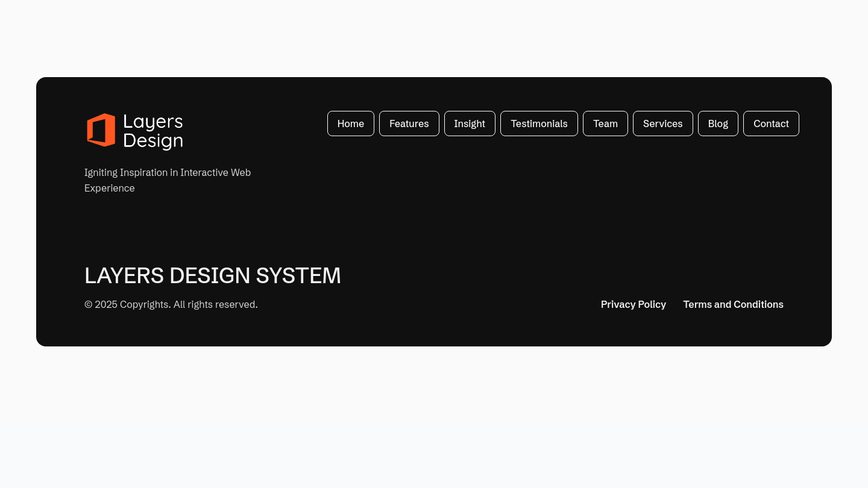Select the tagline about interactive web experience
The width and height of the screenshot is (868, 488).
click(x=168, y=180)
